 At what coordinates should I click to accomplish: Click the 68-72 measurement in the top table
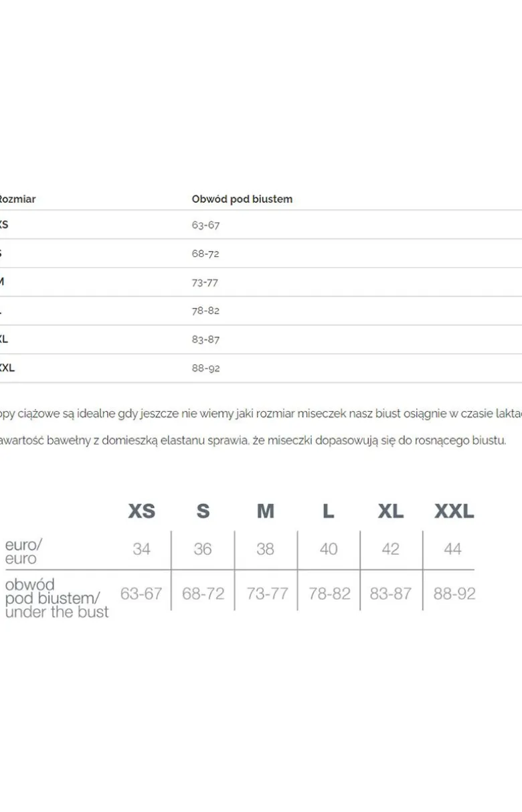[x=205, y=254]
